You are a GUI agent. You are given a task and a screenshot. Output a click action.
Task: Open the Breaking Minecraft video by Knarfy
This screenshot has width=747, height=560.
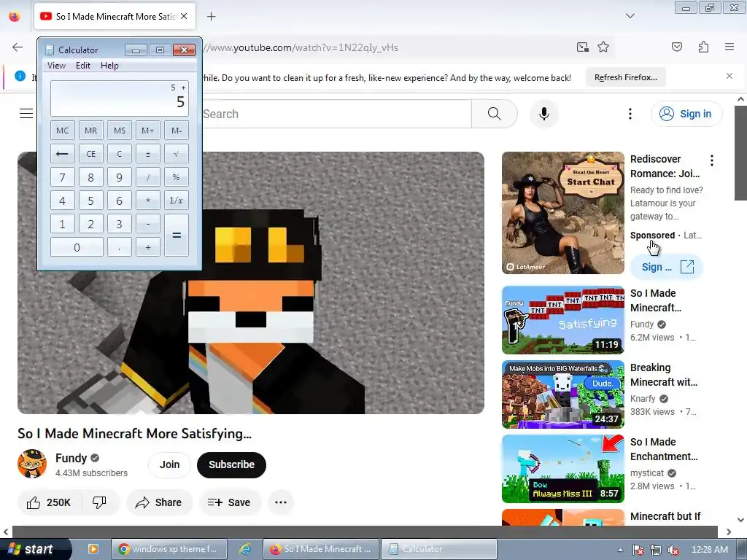562,394
